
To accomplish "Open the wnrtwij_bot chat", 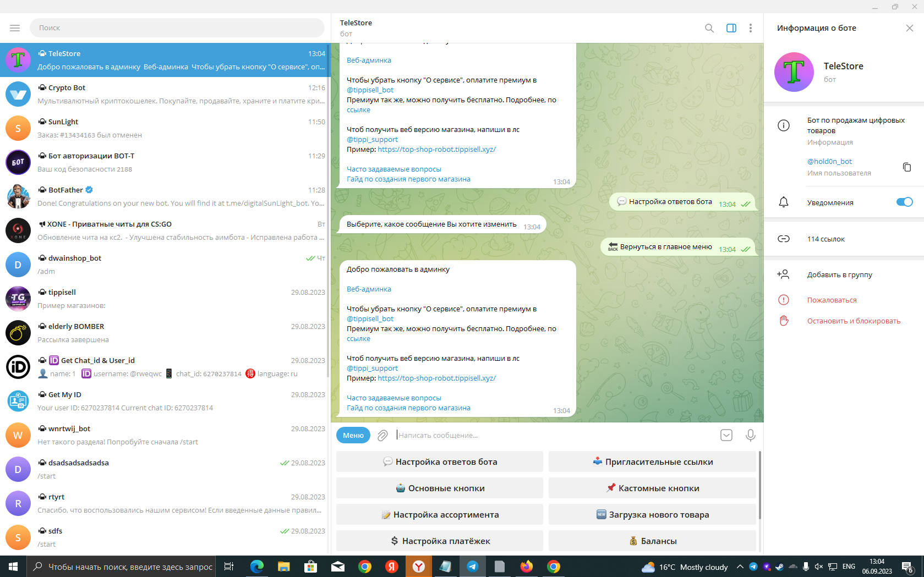I will tap(165, 435).
